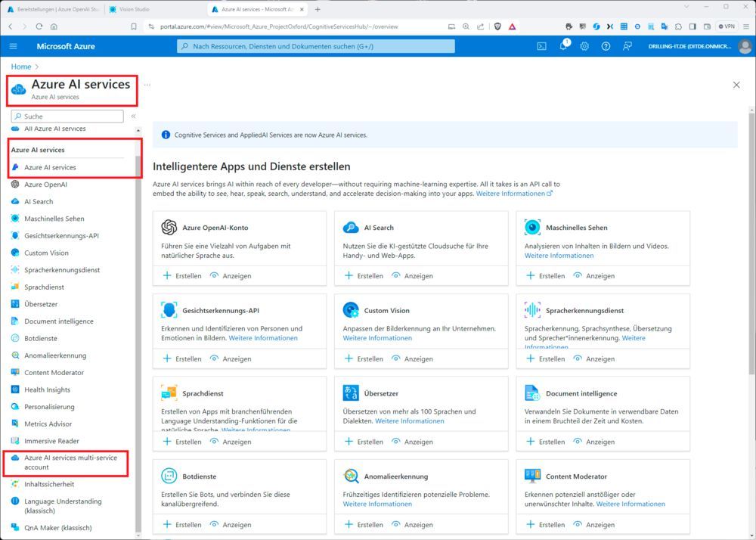
Task: Open the notifications bell
Action: [x=562, y=46]
